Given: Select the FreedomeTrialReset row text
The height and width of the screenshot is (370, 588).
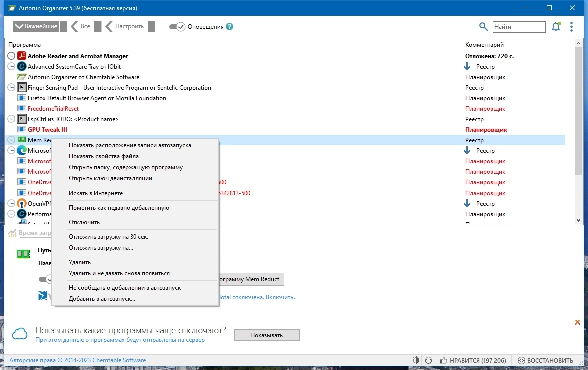Looking at the screenshot, I should click(53, 108).
